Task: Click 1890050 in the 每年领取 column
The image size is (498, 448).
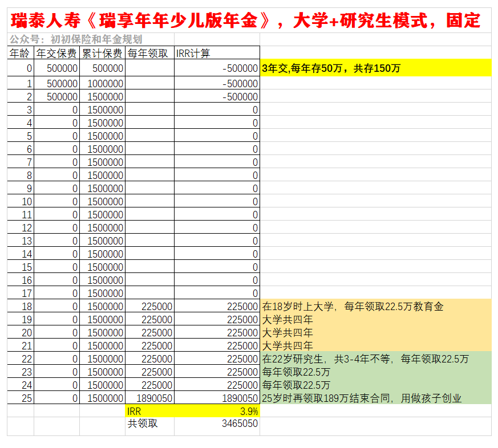Action: coord(149,397)
